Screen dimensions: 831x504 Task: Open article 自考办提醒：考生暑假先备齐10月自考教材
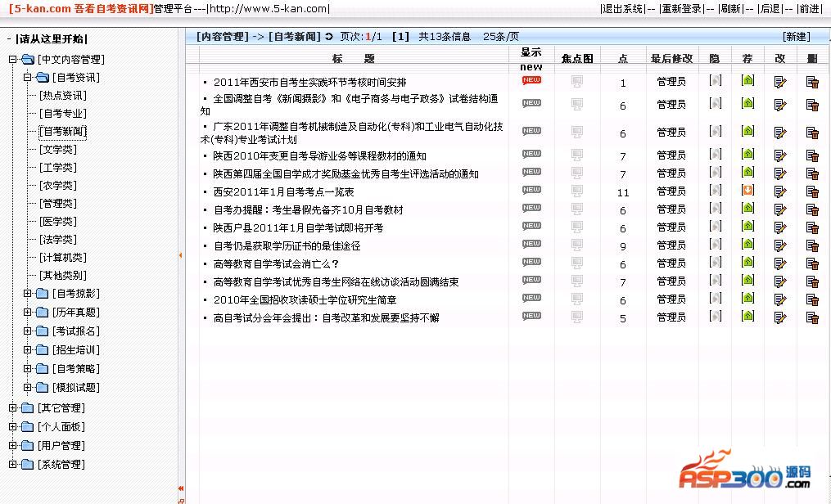[309, 210]
